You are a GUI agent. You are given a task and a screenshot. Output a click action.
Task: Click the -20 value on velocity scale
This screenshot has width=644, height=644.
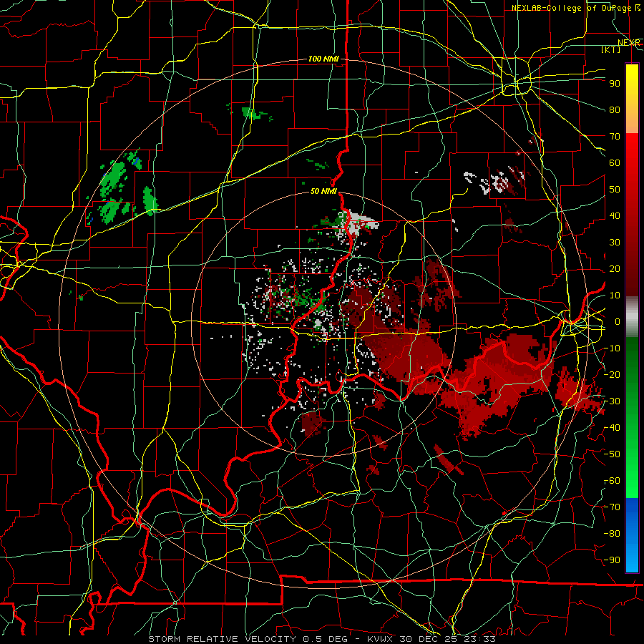[612, 374]
